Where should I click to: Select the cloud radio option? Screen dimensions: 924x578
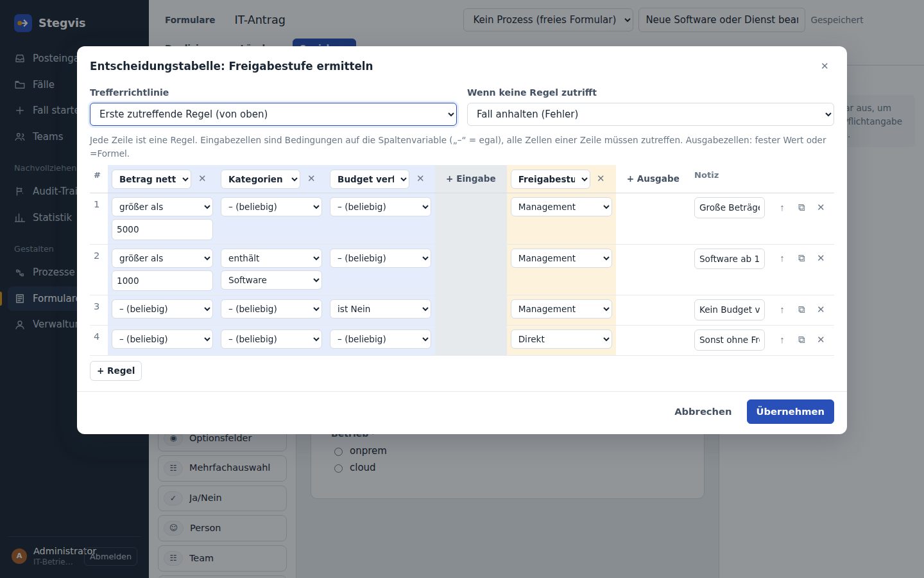[x=338, y=468]
